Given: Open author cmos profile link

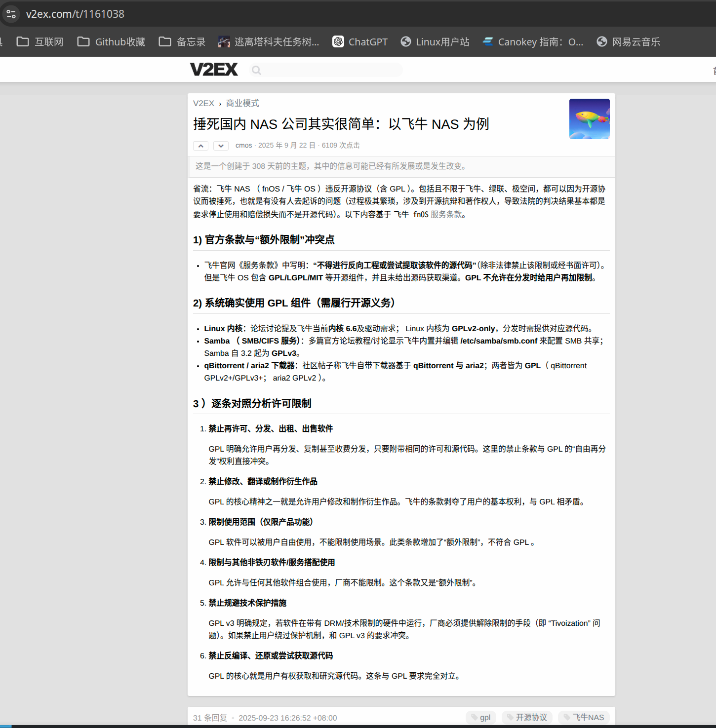Looking at the screenshot, I should tap(243, 145).
